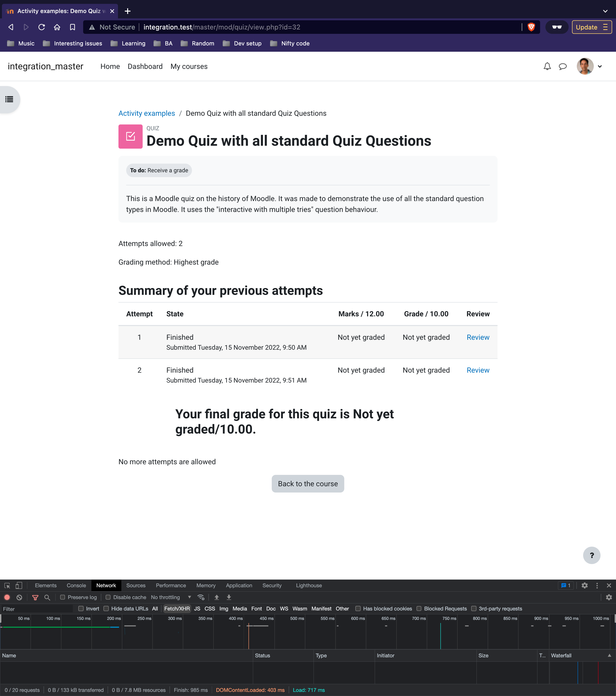Open Review for attempt 1

coord(478,337)
